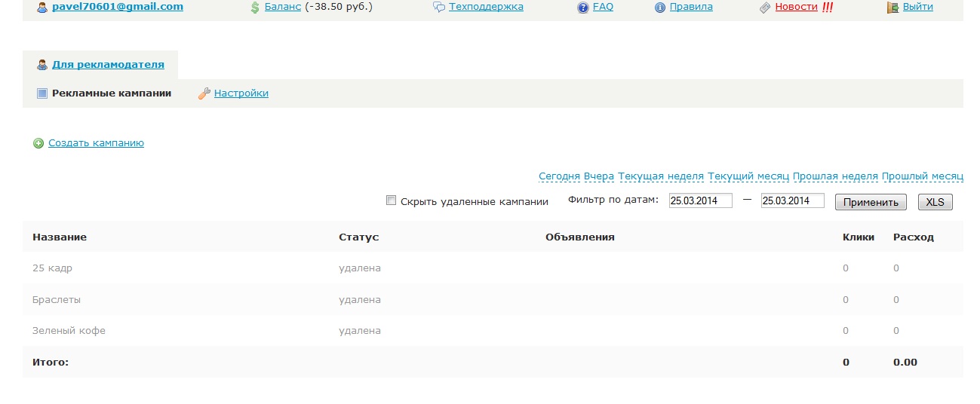This screenshot has height=404, width=980.
Task: Click the удалена status of Браслеты
Action: click(x=360, y=300)
